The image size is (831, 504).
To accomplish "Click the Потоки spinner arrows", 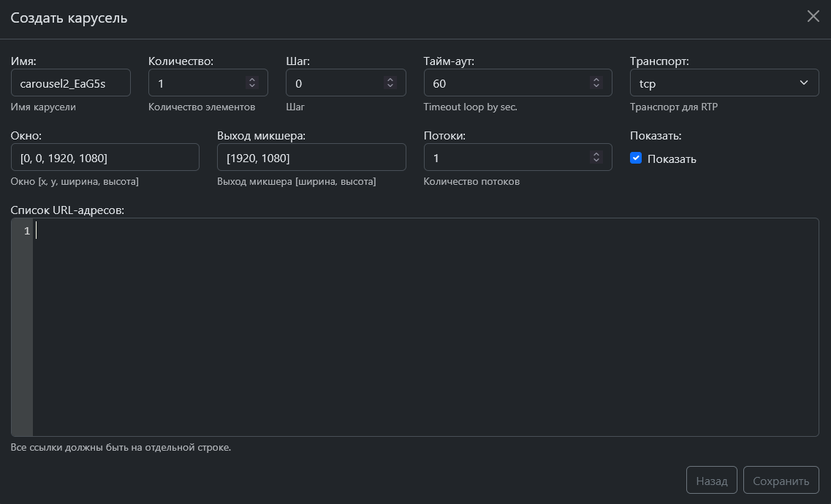I will [x=596, y=158].
